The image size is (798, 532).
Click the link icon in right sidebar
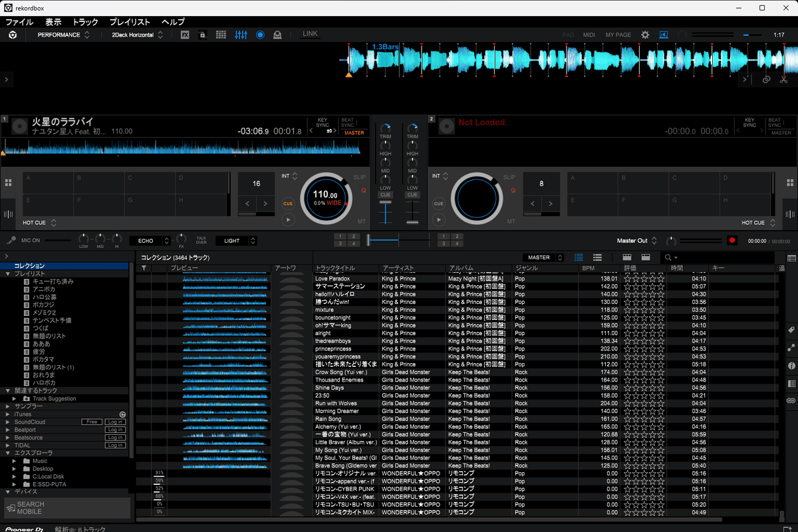coord(791,401)
